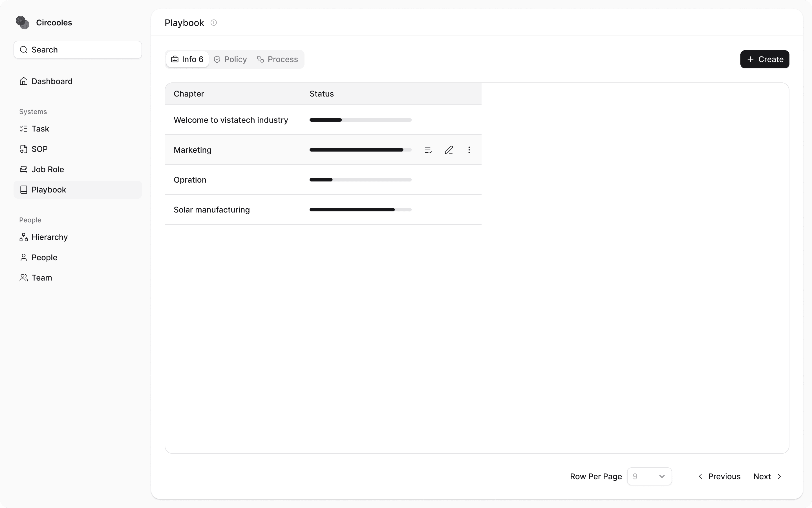Click the info icon beside Playbook title
812x508 pixels.
click(x=214, y=23)
